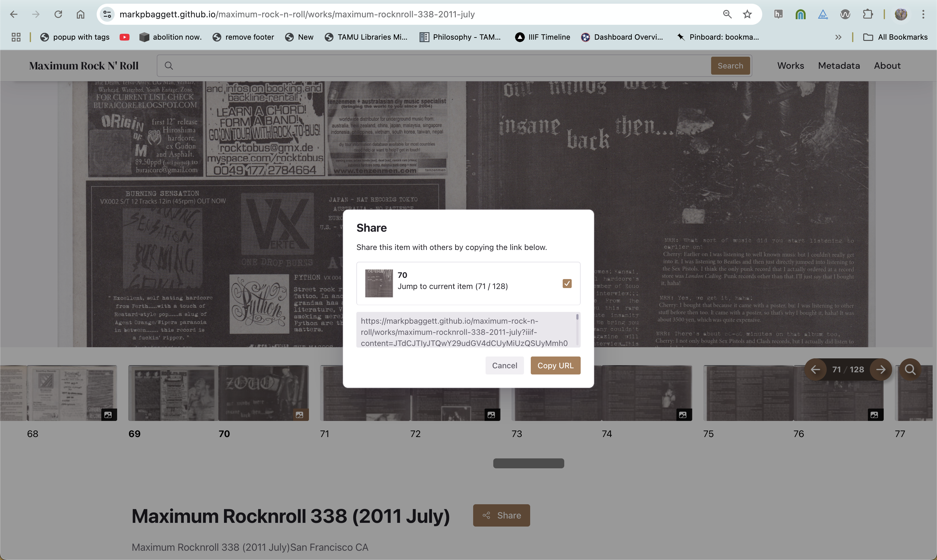Image resolution: width=937 pixels, height=560 pixels.
Task: Uncheck the Jump to current item checkbox
Action: pyautogui.click(x=567, y=283)
